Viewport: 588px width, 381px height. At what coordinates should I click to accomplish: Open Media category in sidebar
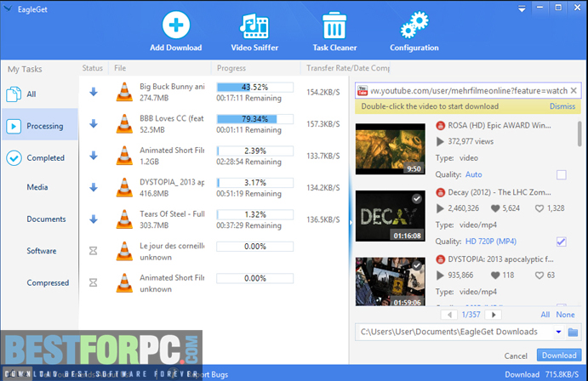(37, 187)
